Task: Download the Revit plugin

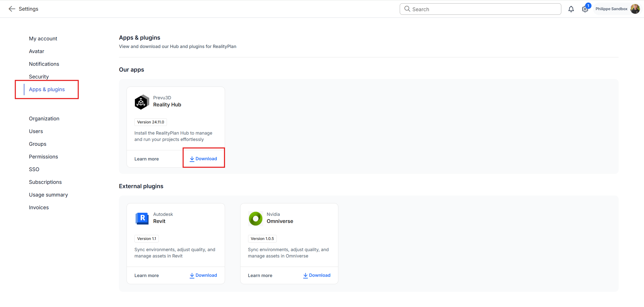Action: [203, 275]
